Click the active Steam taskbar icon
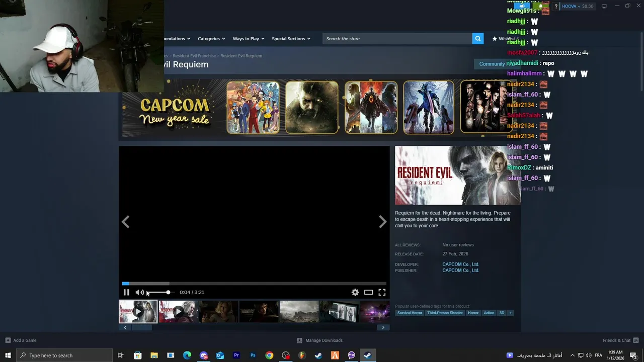Screen dimensions: 644x362 click(368, 355)
